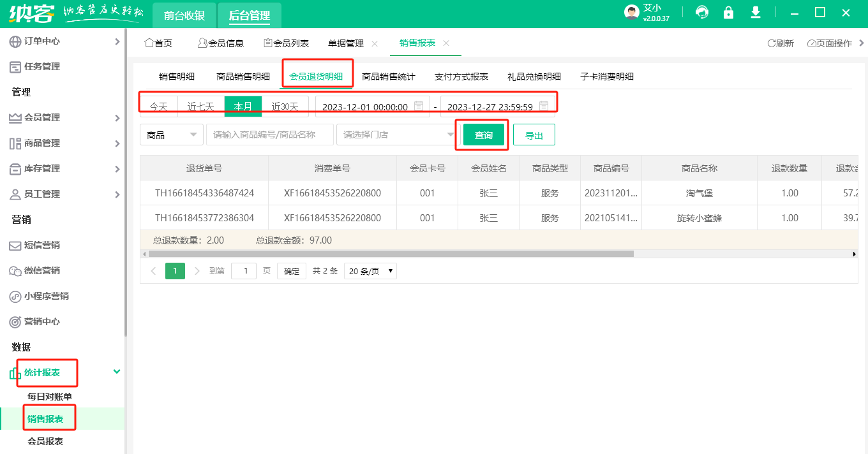The width and height of the screenshot is (868, 454).
Task: Click the download icon in title bar
Action: (756, 13)
